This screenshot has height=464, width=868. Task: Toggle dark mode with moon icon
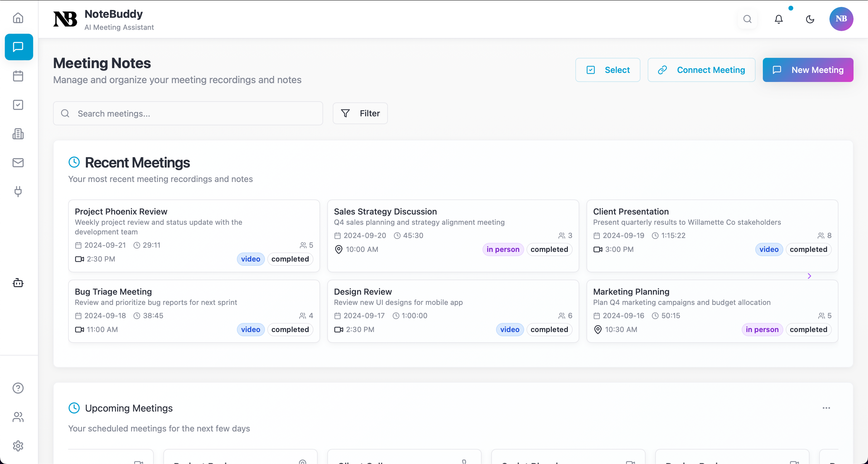point(810,19)
